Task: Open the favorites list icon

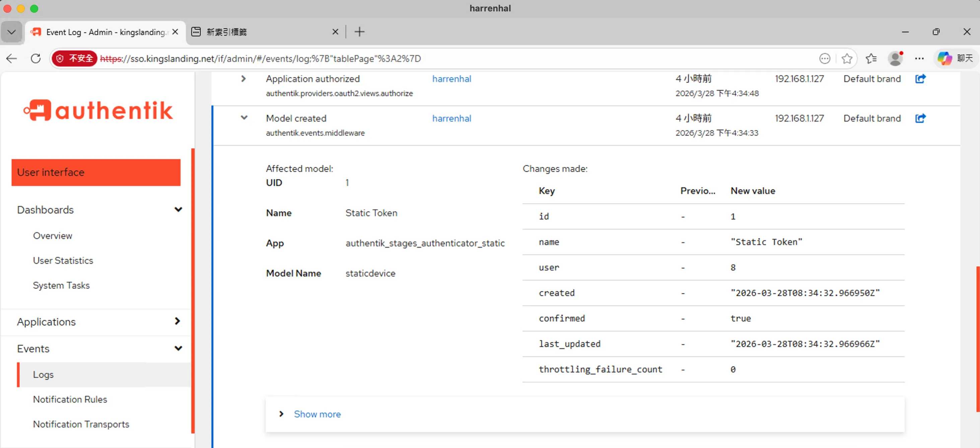Action: pos(871,59)
